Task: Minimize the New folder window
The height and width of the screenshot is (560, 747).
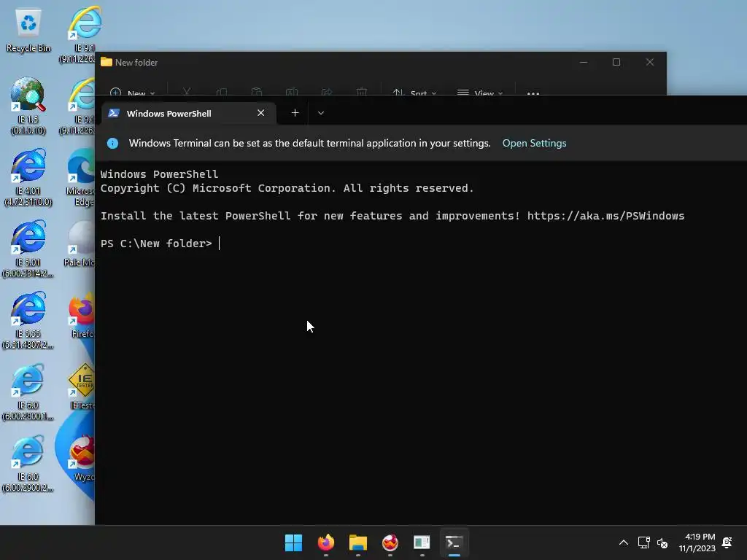Action: 584,62
